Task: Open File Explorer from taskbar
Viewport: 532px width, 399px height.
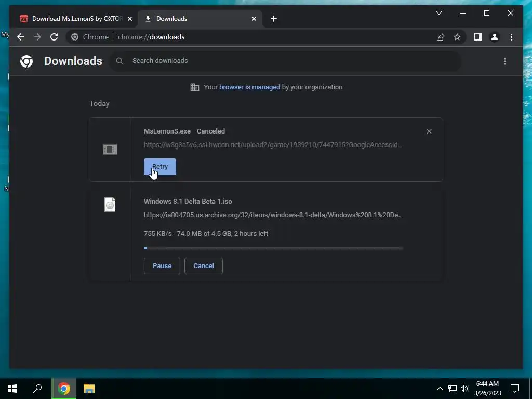Action: (x=89, y=389)
